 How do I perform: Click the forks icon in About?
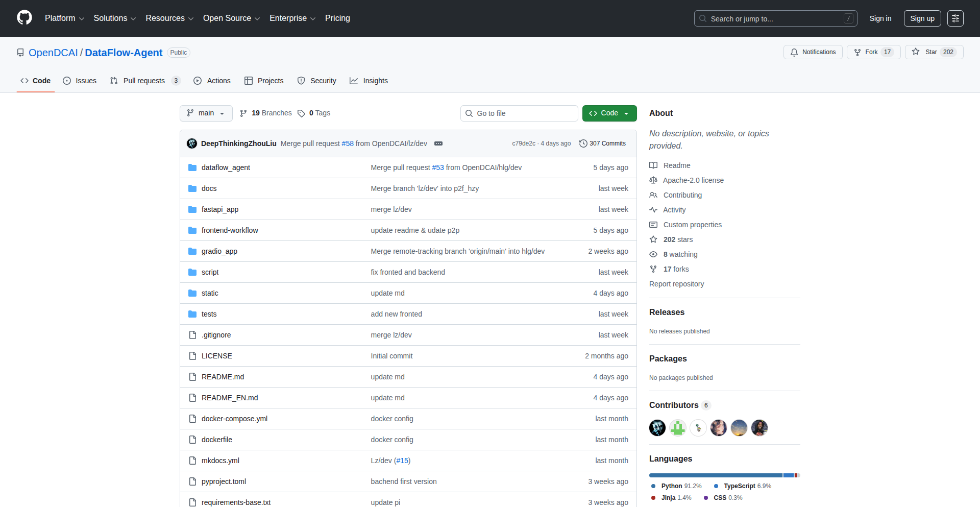653,269
